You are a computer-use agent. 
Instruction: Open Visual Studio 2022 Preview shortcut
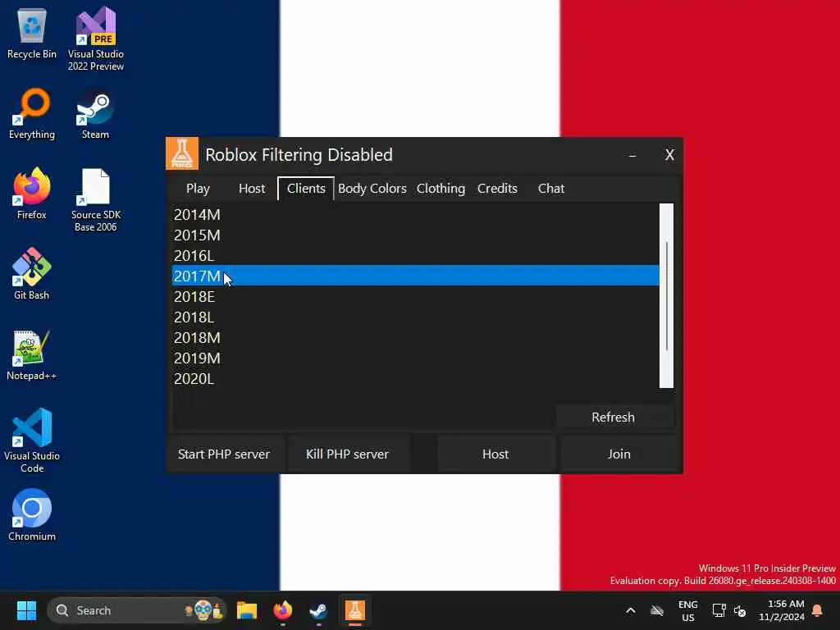(96, 39)
